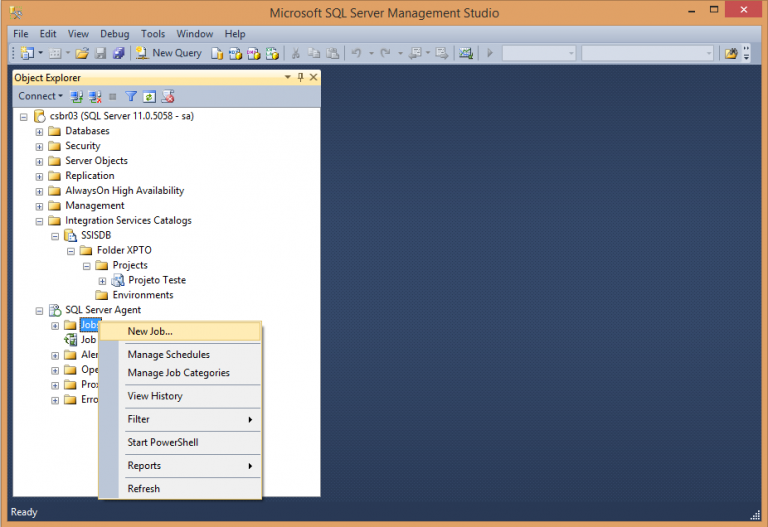Collapse the SSISDB catalog node
The height and width of the screenshot is (527, 768).
pyautogui.click(x=55, y=236)
